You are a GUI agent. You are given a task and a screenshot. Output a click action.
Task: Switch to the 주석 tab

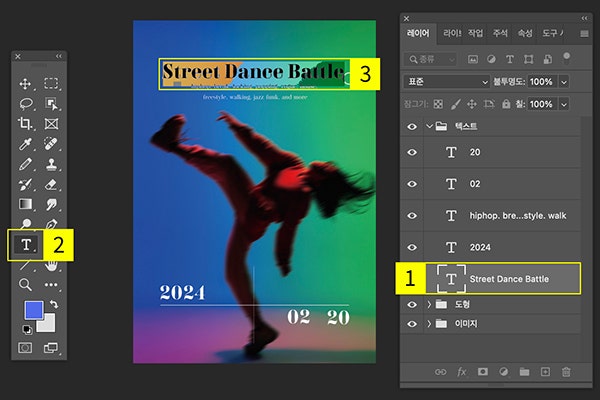500,33
